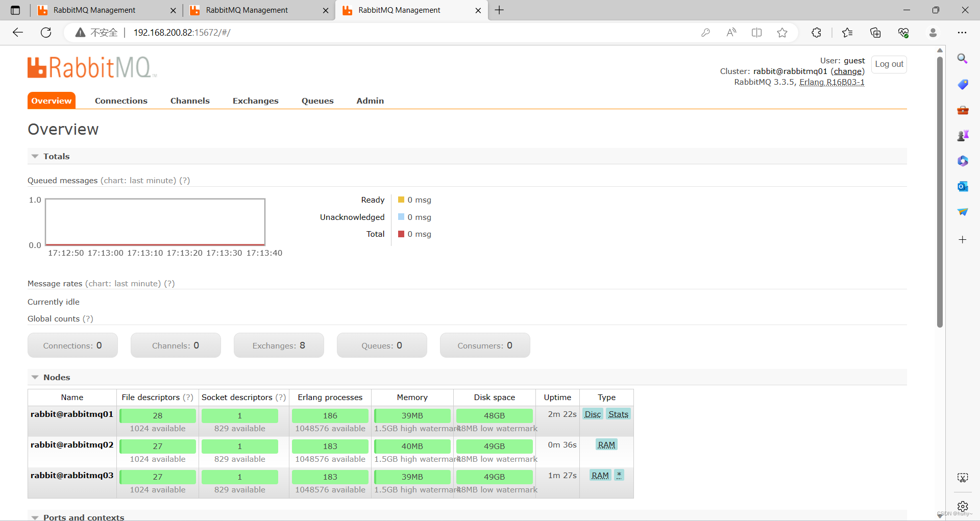This screenshot has height=521, width=980.
Task: Open saved passwords key icon
Action: (x=705, y=33)
